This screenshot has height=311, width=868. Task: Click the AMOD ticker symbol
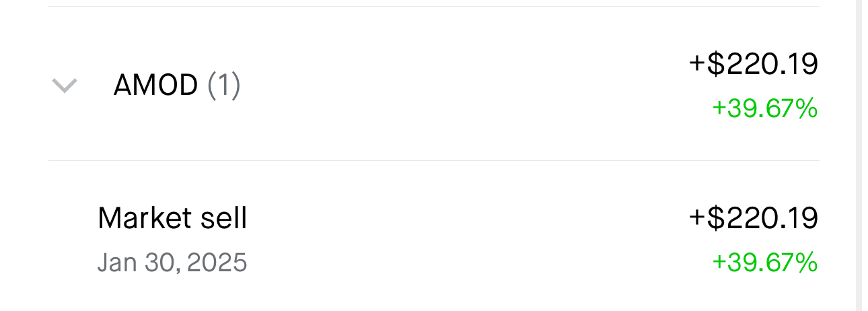155,85
